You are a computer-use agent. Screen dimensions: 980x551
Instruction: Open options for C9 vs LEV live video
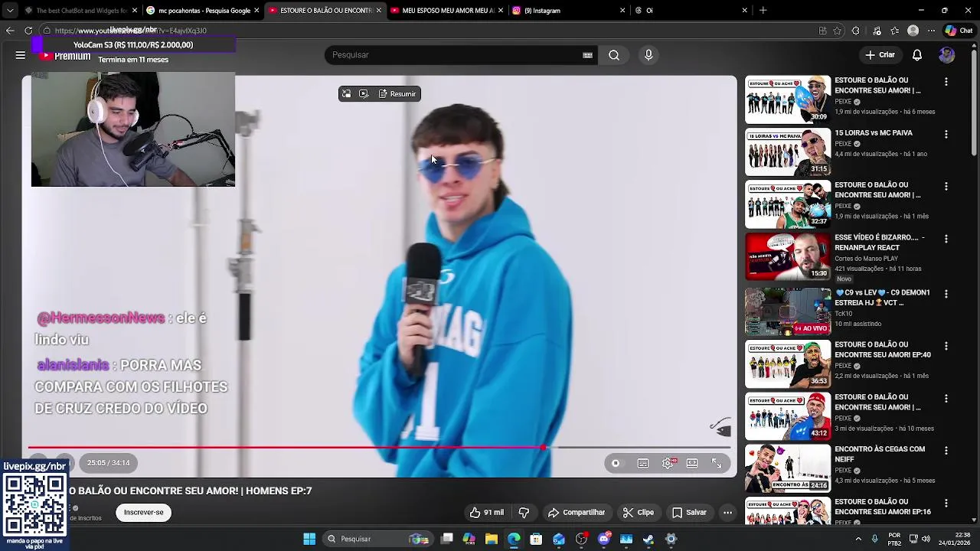click(946, 294)
